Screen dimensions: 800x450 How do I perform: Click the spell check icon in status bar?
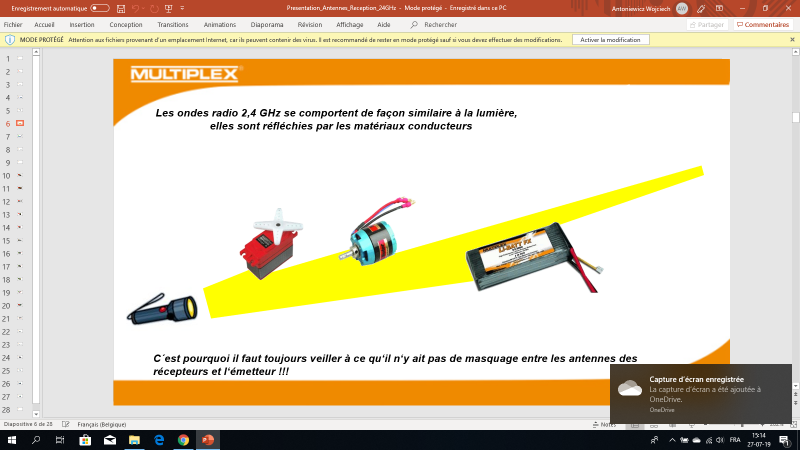65,424
